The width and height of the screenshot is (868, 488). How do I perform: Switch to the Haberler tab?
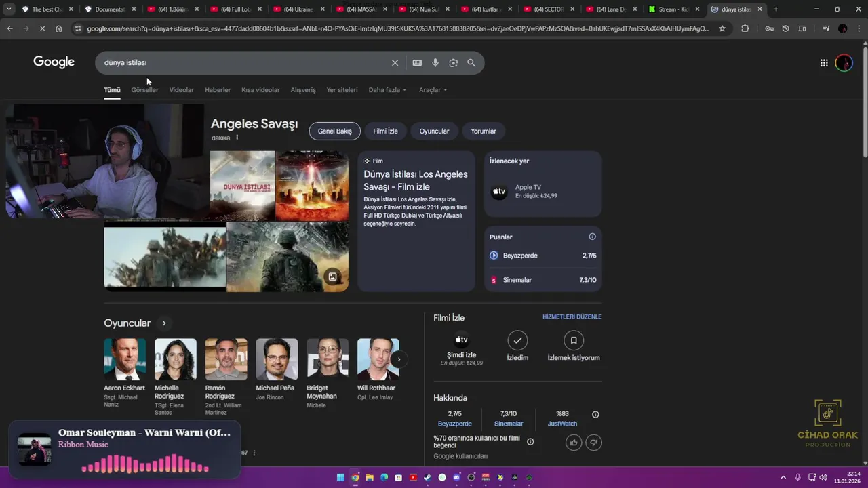[218, 89]
